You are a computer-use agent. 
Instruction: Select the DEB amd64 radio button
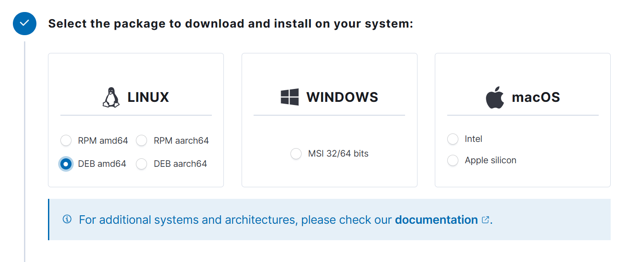[x=66, y=164]
